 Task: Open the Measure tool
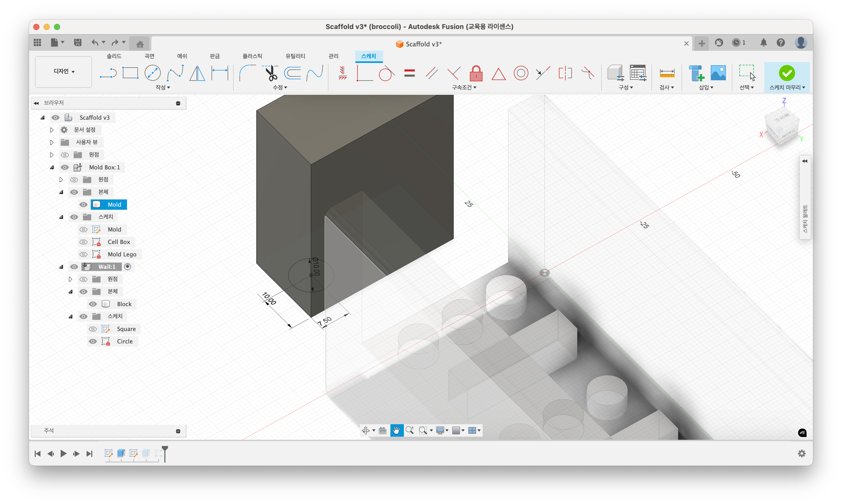(666, 73)
